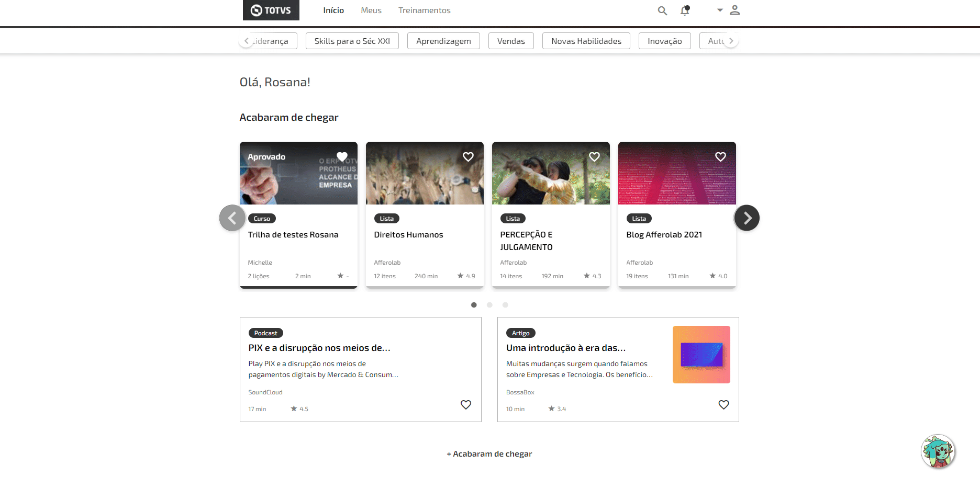980x477 pixels.
Task: Open the Direitos Humanos title
Action: click(408, 235)
